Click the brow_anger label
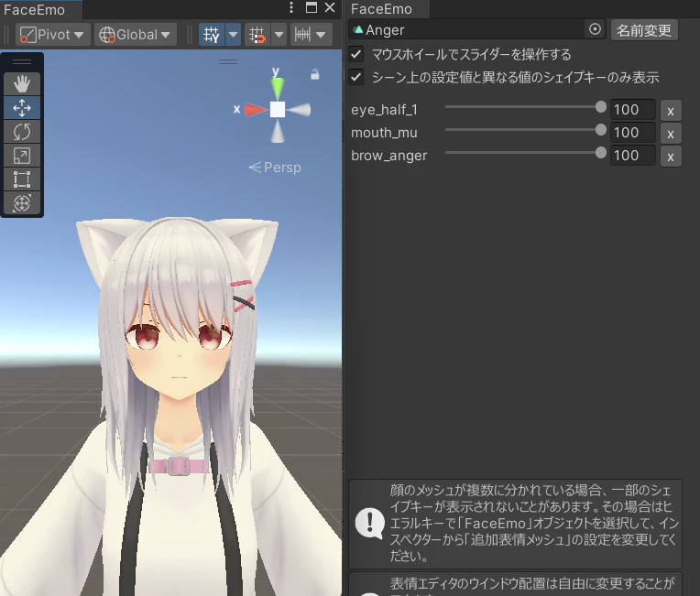The width and height of the screenshot is (700, 596). [389, 156]
